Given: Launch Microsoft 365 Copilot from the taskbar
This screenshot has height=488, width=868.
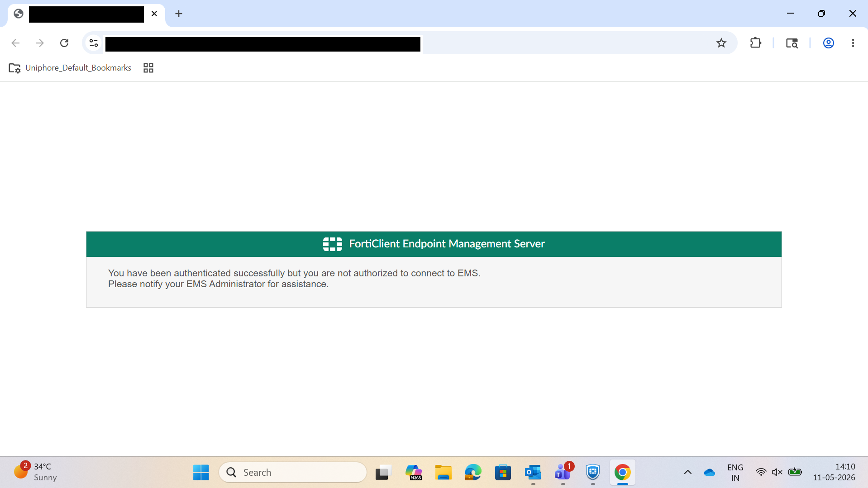Looking at the screenshot, I should (x=414, y=473).
